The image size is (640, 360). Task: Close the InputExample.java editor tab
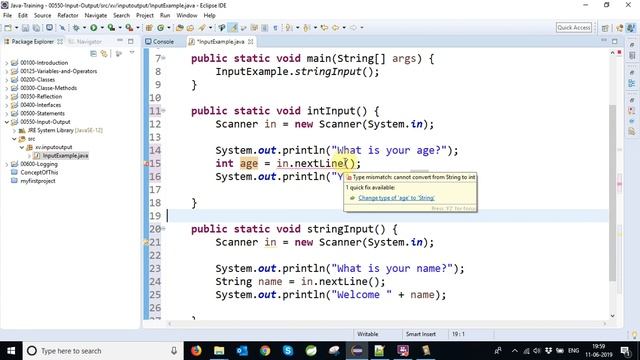click(x=251, y=42)
